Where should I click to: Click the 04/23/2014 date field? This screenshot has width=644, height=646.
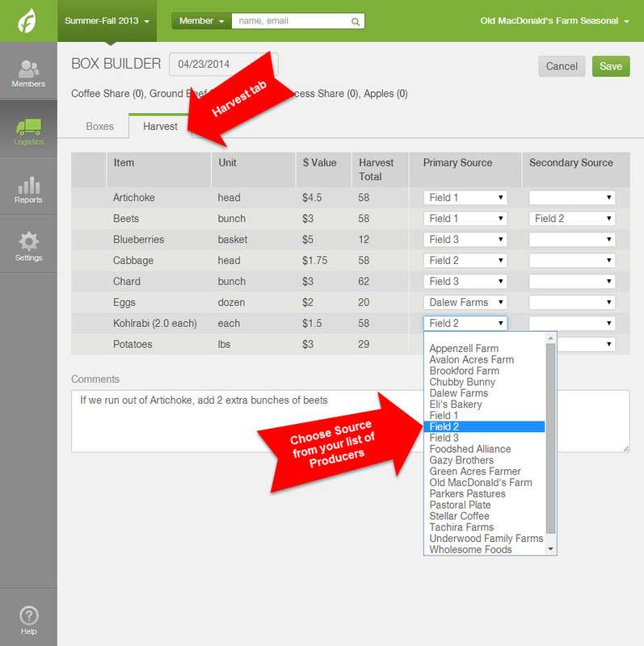point(224,65)
